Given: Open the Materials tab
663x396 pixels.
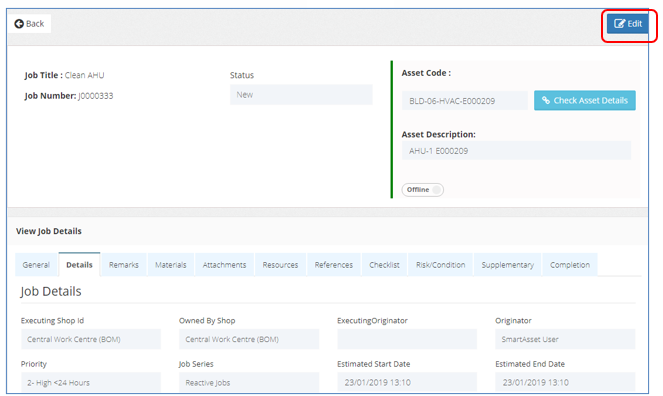Looking at the screenshot, I should click(171, 265).
